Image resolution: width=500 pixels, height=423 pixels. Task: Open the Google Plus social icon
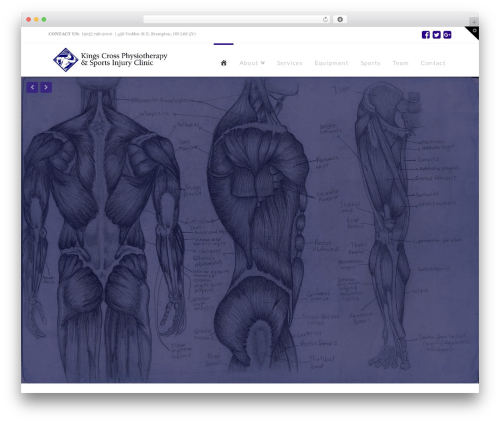point(447,35)
